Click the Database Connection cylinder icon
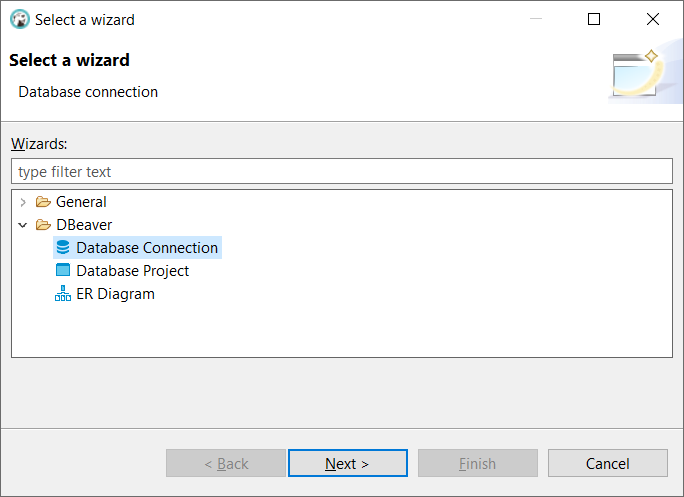 pos(63,247)
